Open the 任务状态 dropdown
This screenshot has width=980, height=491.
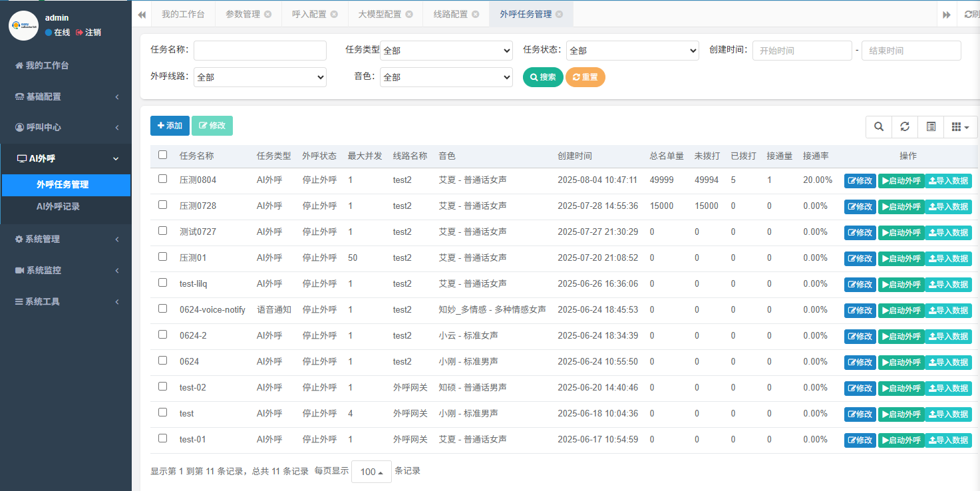[633, 51]
